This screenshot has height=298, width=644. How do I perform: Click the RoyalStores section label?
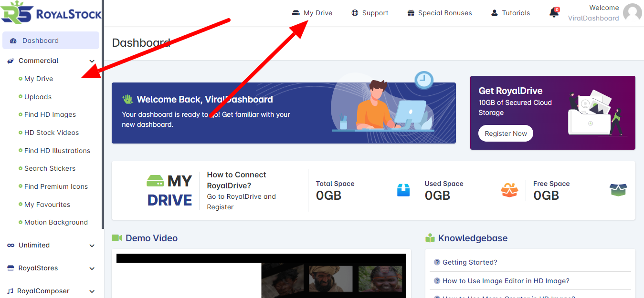click(x=38, y=268)
